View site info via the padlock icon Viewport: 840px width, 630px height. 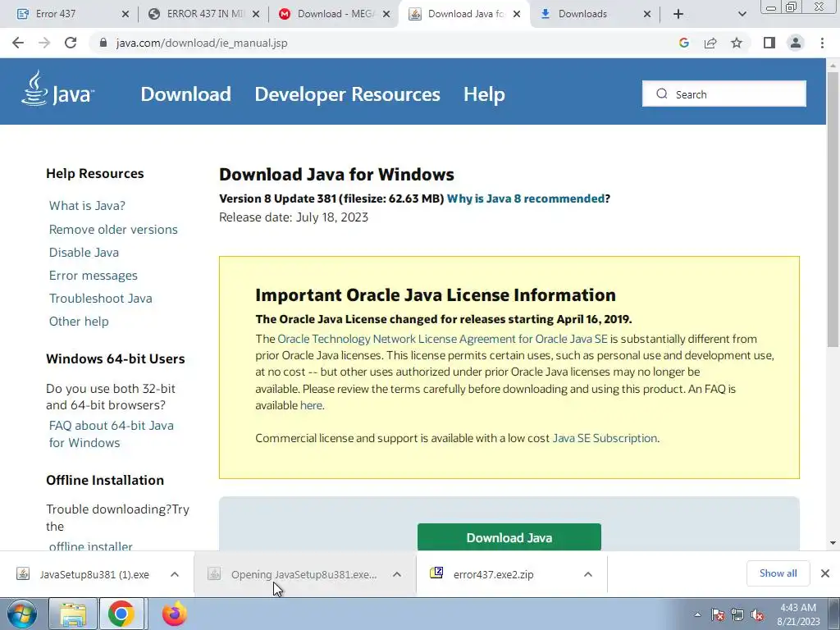click(103, 43)
